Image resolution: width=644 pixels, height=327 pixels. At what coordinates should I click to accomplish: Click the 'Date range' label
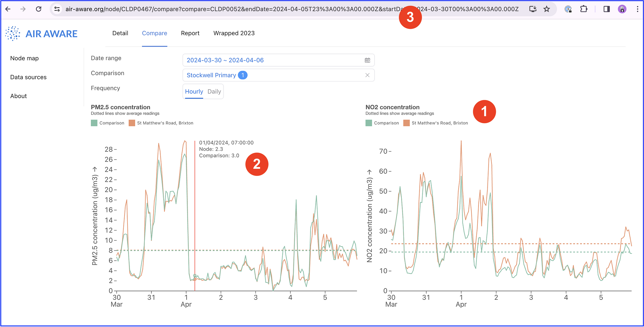(106, 58)
